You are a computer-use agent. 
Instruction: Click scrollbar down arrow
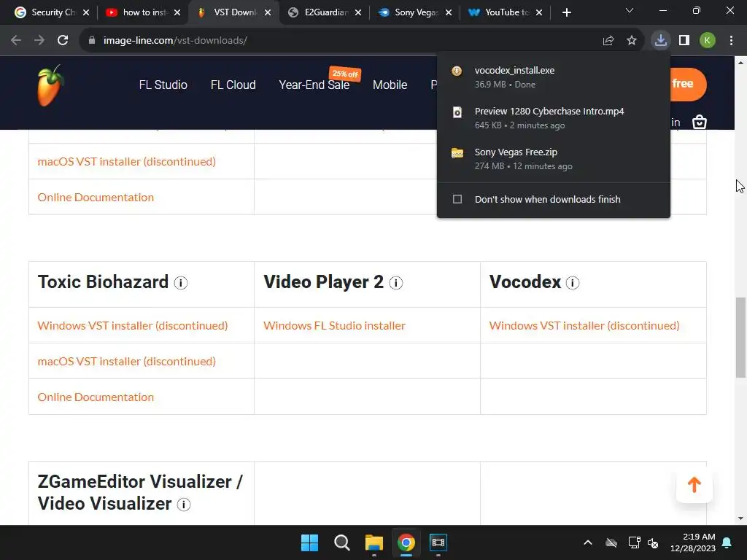pyautogui.click(x=741, y=518)
